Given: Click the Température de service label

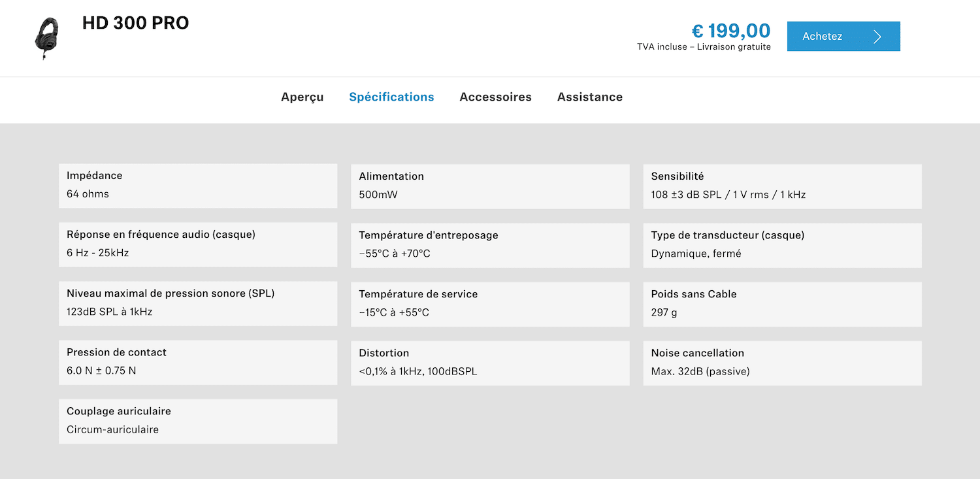Looking at the screenshot, I should [x=418, y=294].
